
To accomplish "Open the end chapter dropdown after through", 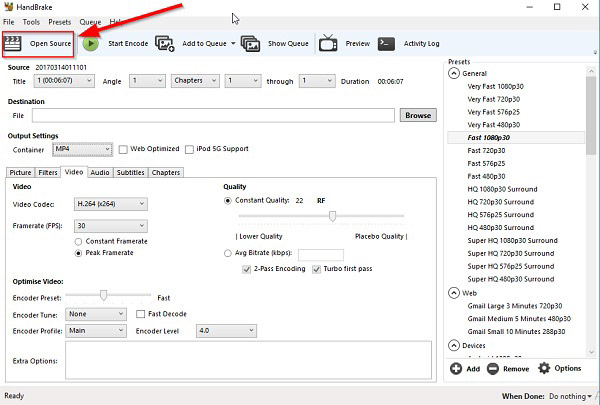I will [317, 81].
